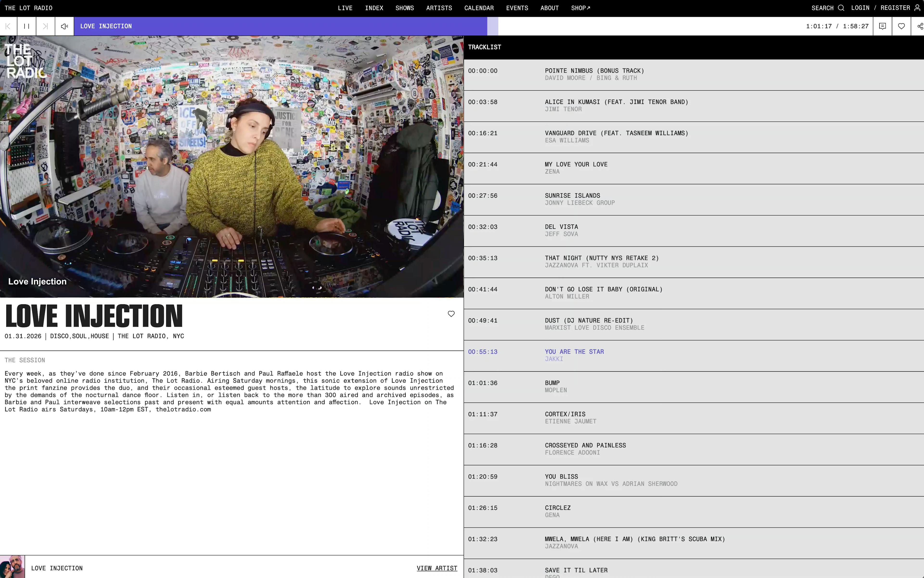Open chat comments icon in player bar
Screen dimensions: 924x578
click(x=882, y=26)
